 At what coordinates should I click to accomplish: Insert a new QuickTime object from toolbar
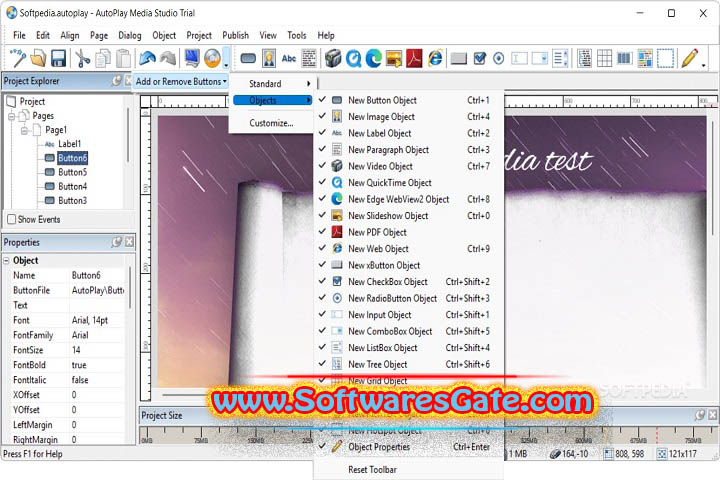[x=353, y=58]
